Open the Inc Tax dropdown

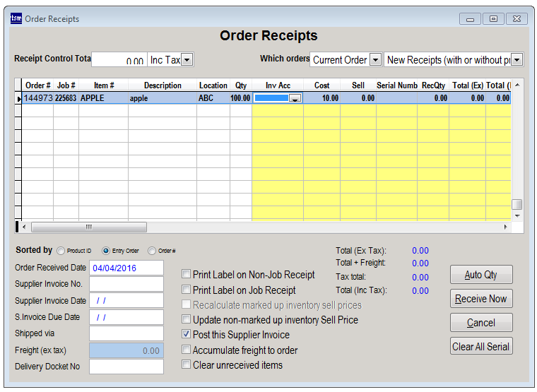point(187,60)
